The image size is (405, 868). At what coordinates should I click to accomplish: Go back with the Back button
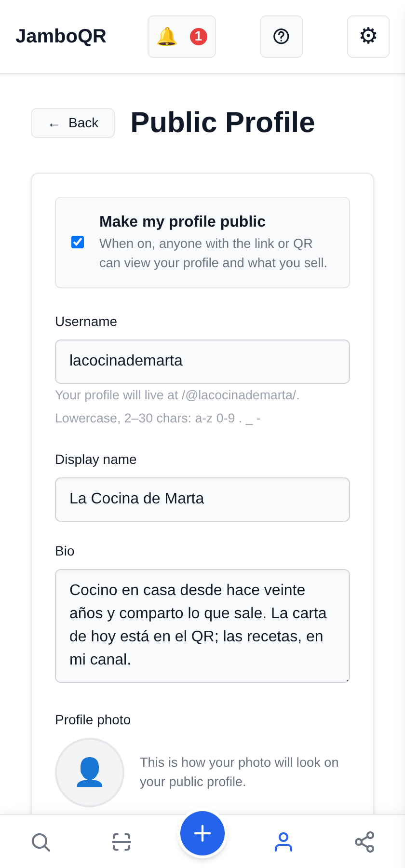[73, 123]
